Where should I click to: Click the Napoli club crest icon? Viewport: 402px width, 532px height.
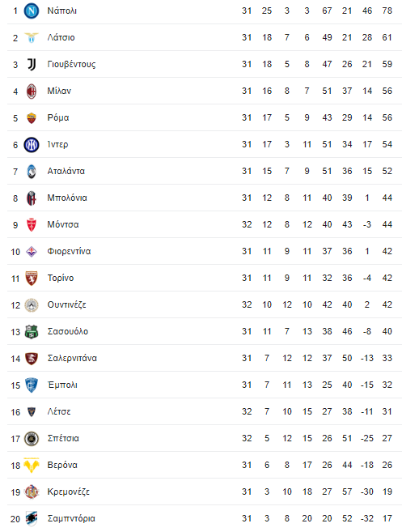tap(32, 11)
